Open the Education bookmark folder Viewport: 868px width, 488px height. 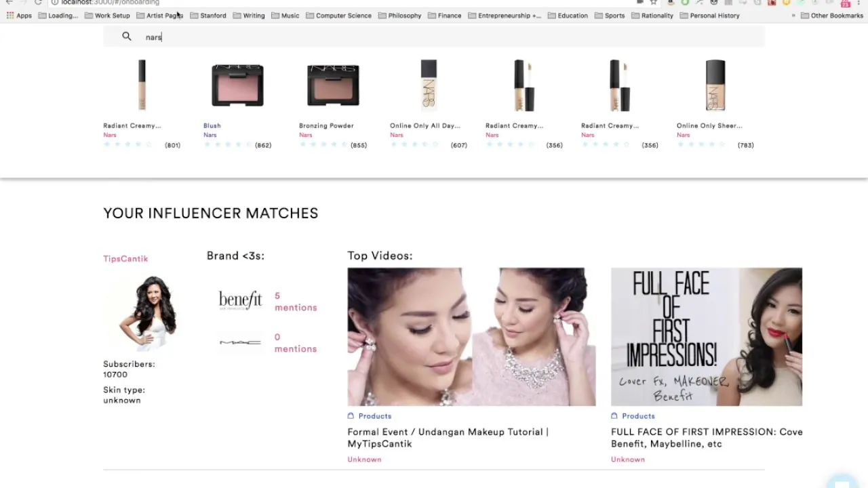pyautogui.click(x=568, y=16)
